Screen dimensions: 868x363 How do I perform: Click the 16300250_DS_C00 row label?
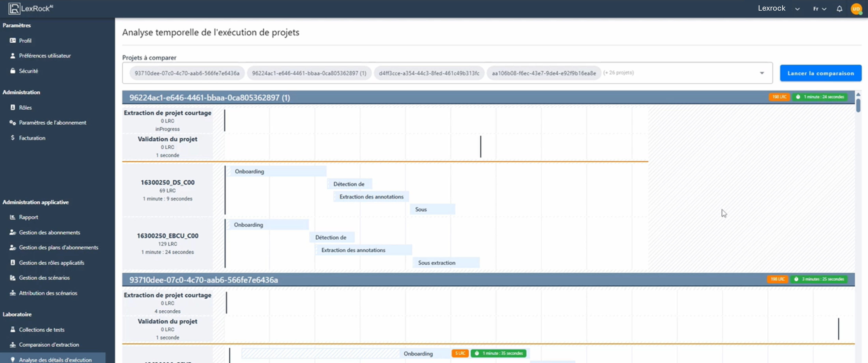click(167, 182)
